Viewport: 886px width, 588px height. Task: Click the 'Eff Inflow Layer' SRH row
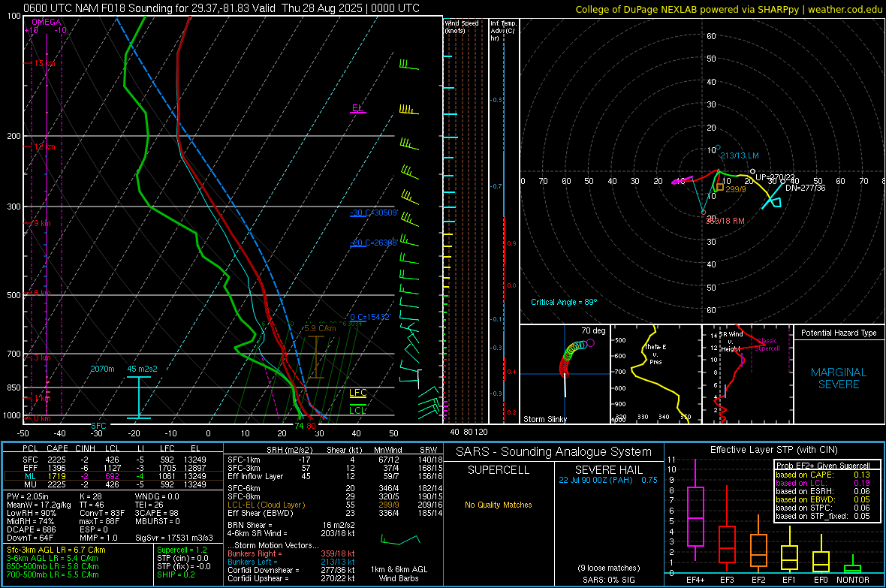[335, 476]
